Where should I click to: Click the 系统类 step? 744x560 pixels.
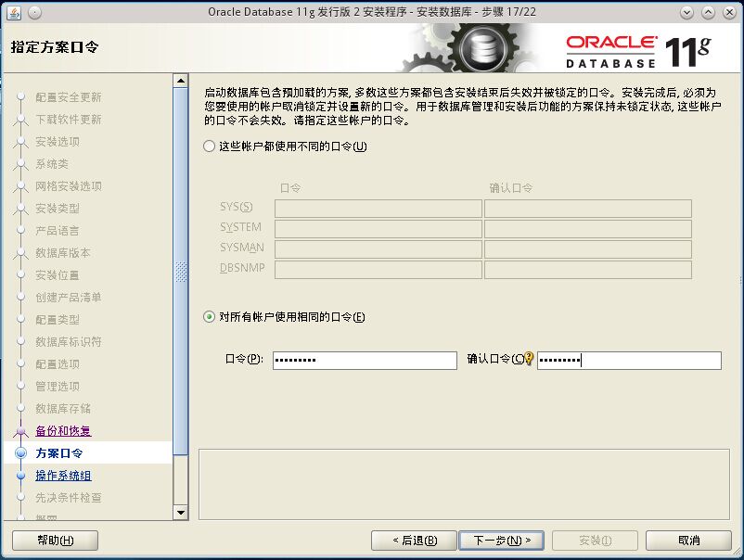pos(52,164)
